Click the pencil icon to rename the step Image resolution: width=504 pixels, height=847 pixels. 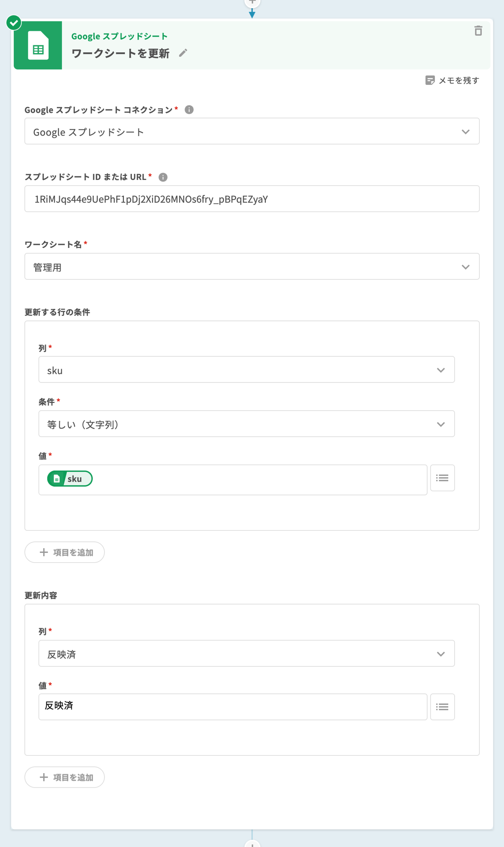click(x=183, y=53)
